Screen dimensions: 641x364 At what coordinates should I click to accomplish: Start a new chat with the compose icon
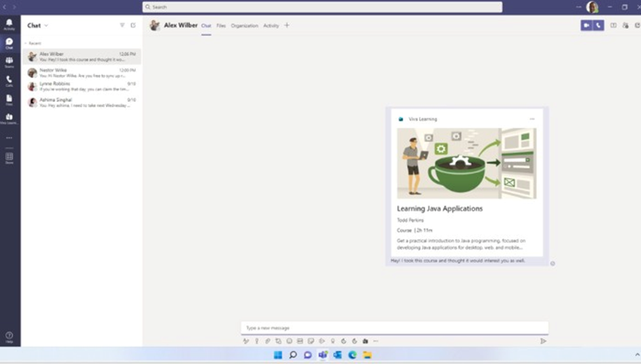133,26
